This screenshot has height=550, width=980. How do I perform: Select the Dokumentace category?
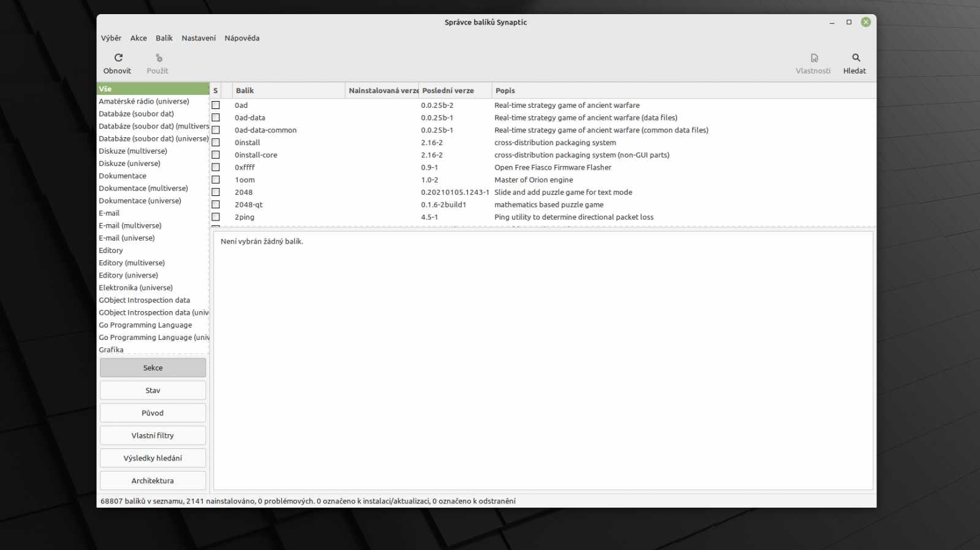point(153,176)
